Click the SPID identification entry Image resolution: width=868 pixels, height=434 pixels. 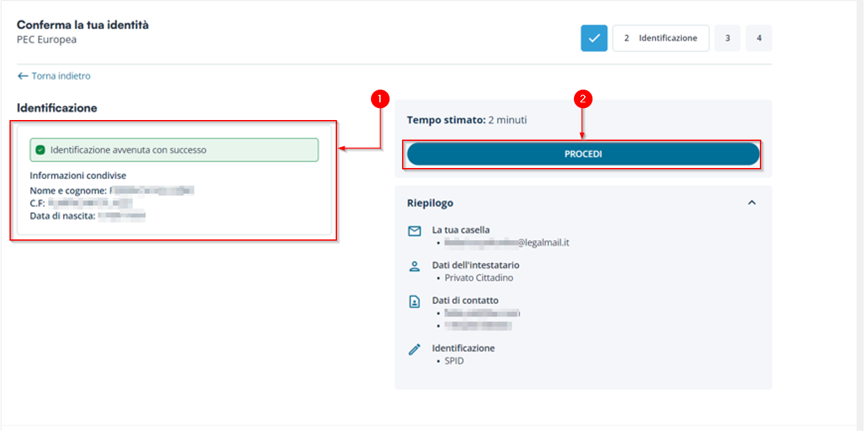(454, 361)
